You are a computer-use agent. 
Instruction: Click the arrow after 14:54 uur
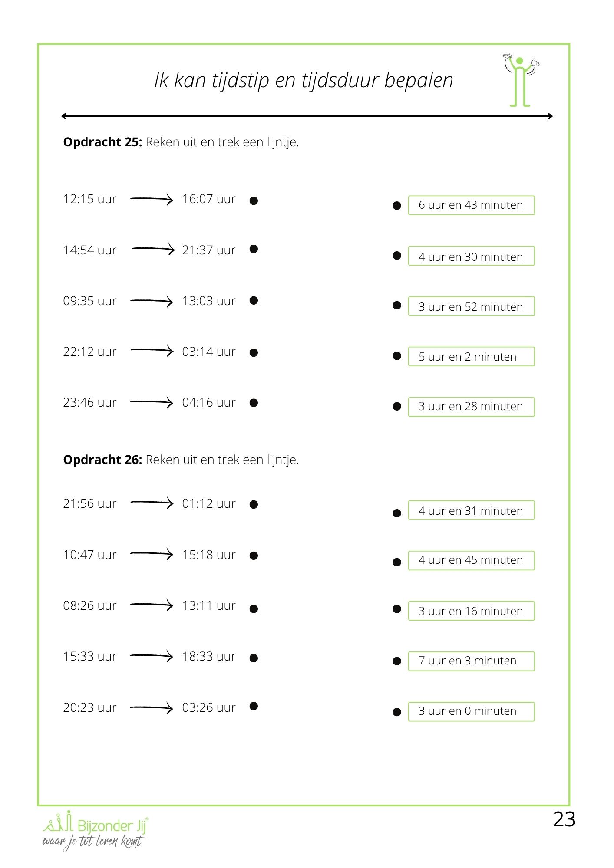153,249
